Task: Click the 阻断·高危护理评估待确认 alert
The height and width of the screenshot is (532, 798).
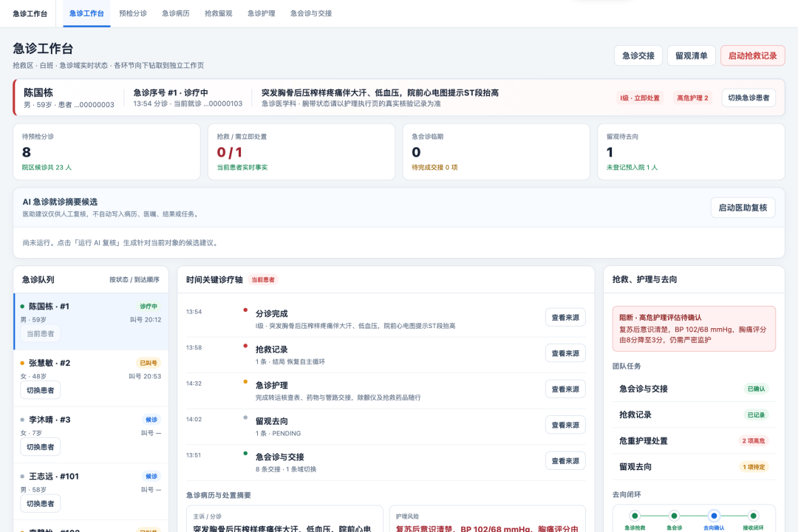Action: [694, 329]
